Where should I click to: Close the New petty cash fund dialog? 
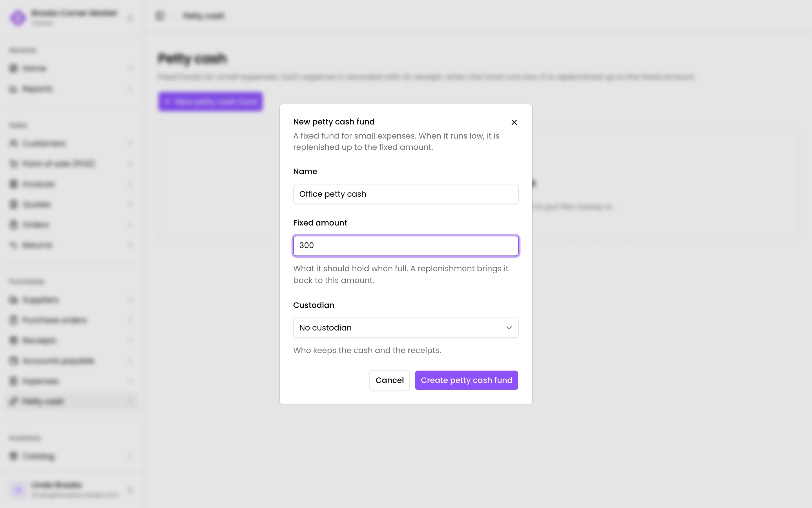click(514, 122)
